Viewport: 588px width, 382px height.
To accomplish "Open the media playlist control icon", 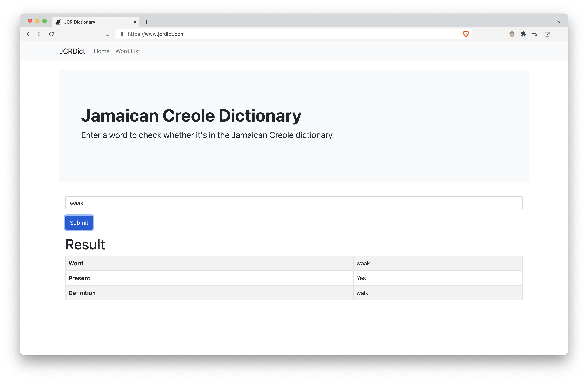I will [x=535, y=34].
